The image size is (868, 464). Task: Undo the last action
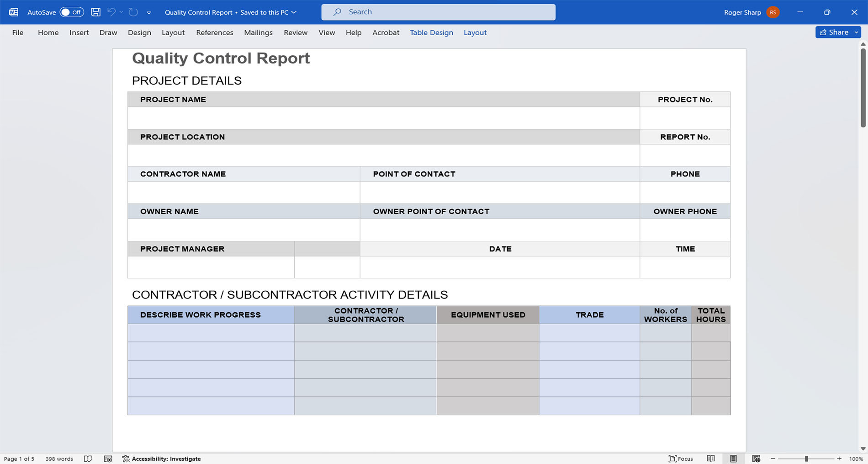point(111,12)
